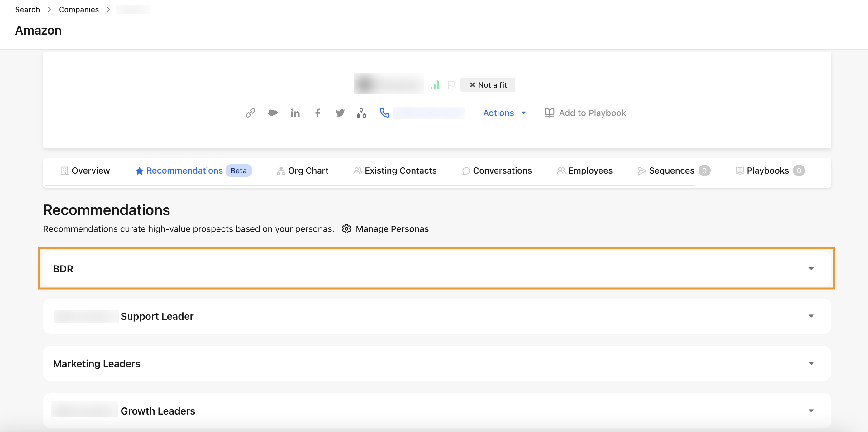The image size is (868, 432).
Task: Mark company as Not a fit
Action: pos(488,85)
